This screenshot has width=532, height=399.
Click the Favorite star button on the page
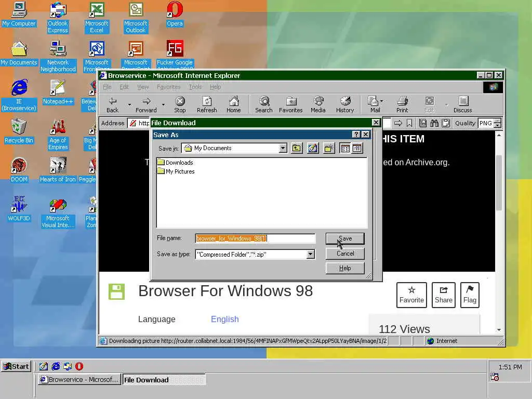(411, 295)
